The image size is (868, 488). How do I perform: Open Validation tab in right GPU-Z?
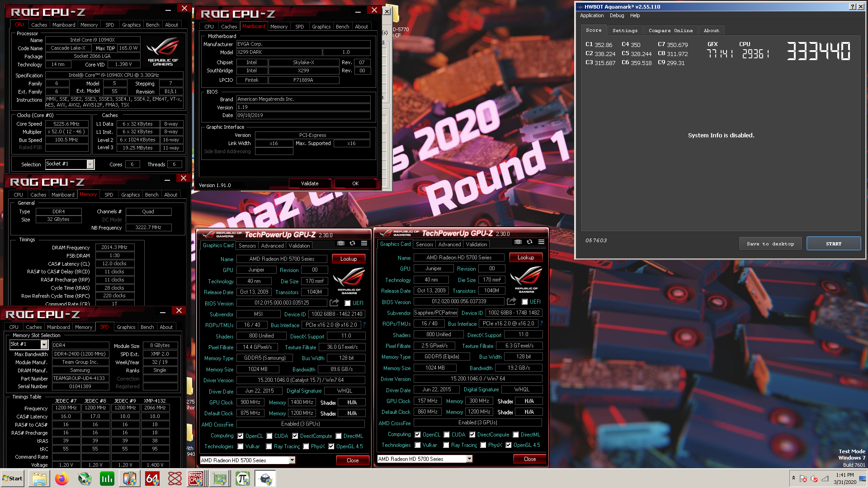pyautogui.click(x=476, y=244)
